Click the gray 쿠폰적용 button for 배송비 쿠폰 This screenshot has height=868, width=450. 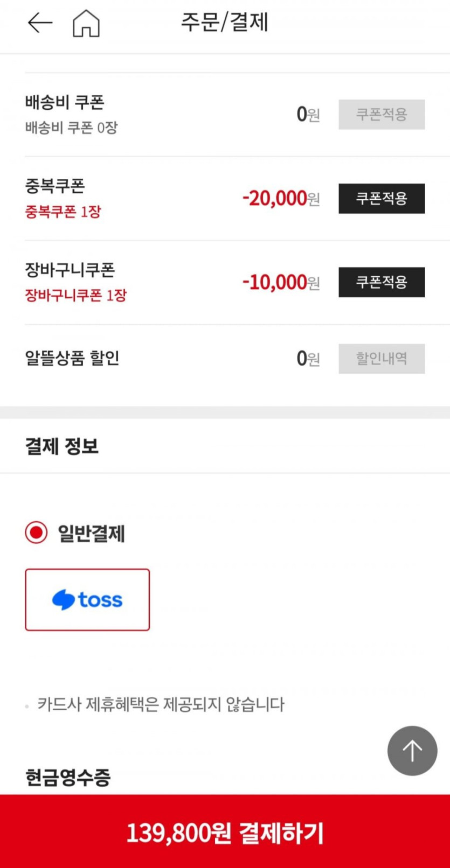pyautogui.click(x=381, y=114)
